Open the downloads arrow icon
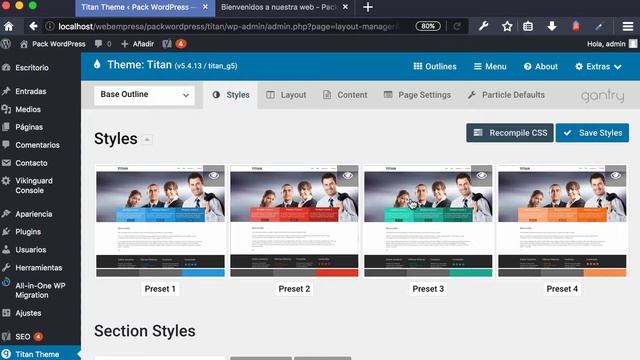This screenshot has width=640, height=360. [x=552, y=27]
